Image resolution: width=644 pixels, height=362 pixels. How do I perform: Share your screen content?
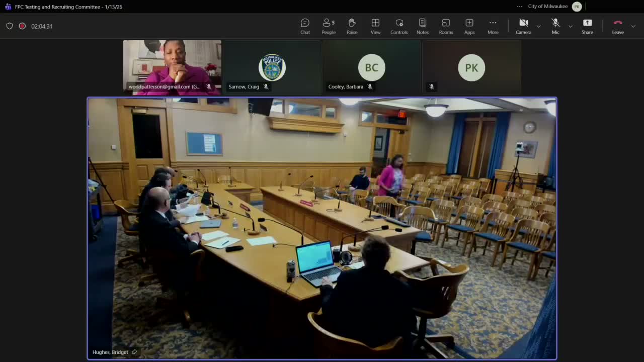(x=587, y=26)
